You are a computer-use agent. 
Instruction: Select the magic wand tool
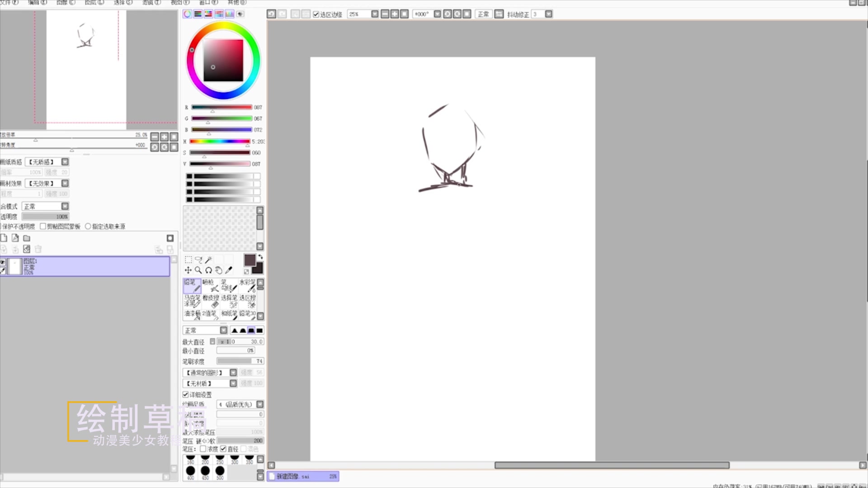pos(208,260)
